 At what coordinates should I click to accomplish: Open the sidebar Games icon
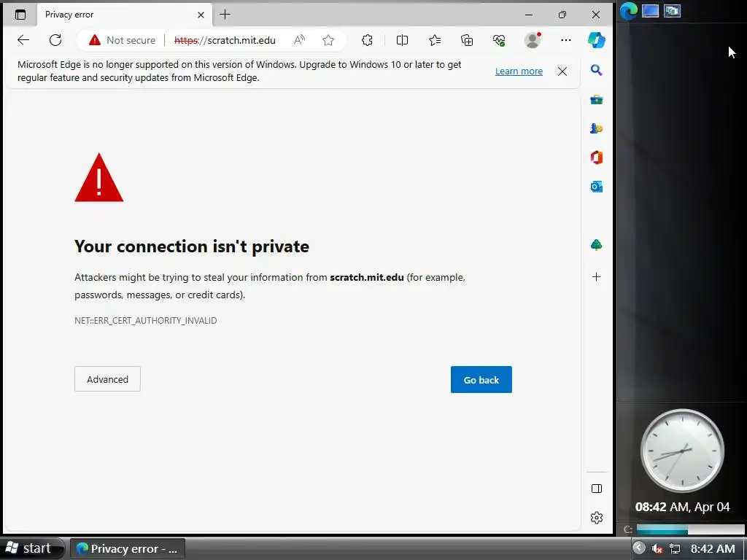[x=597, y=128]
